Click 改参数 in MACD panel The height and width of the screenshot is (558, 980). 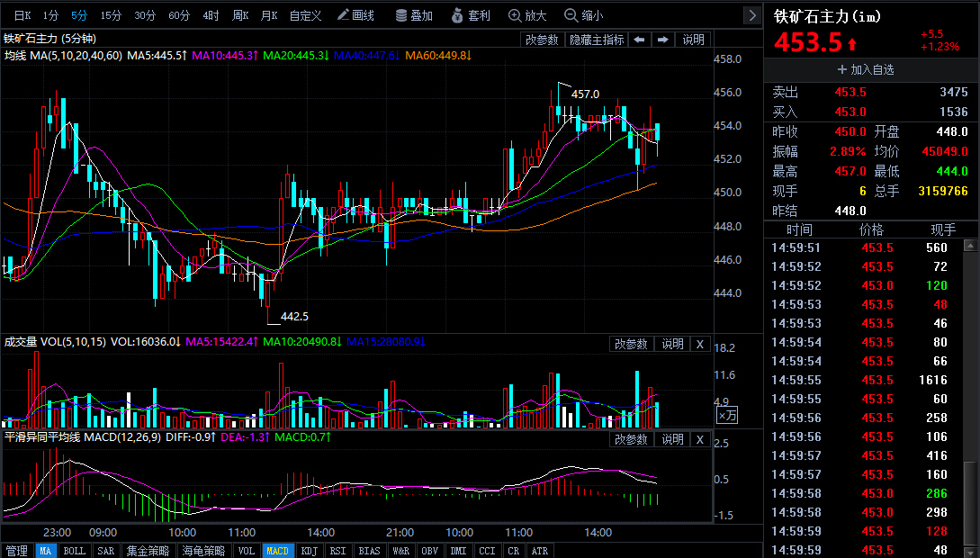pos(631,440)
